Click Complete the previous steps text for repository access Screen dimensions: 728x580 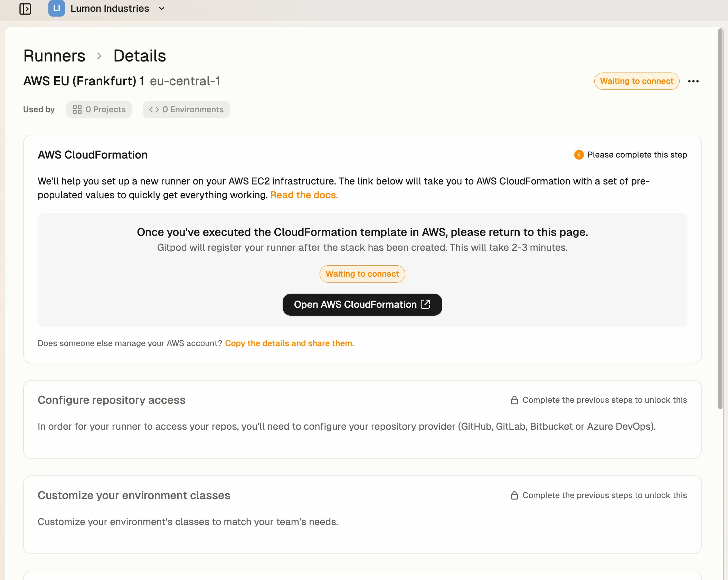[605, 400]
